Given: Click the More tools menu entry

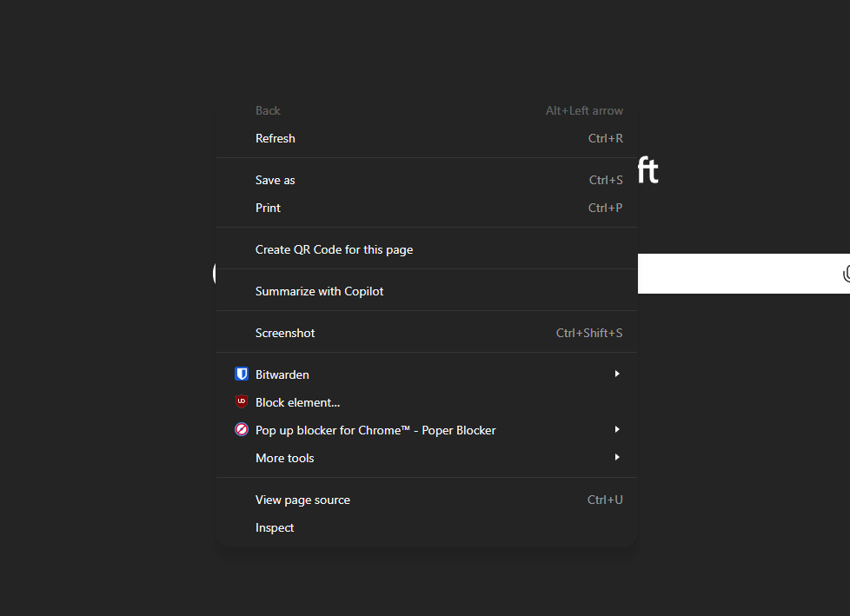Looking at the screenshot, I should coord(284,457).
